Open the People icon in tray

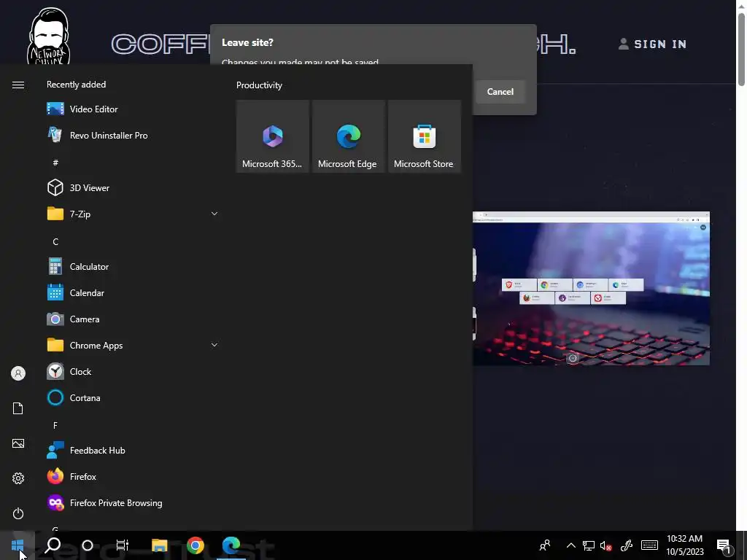(x=545, y=545)
